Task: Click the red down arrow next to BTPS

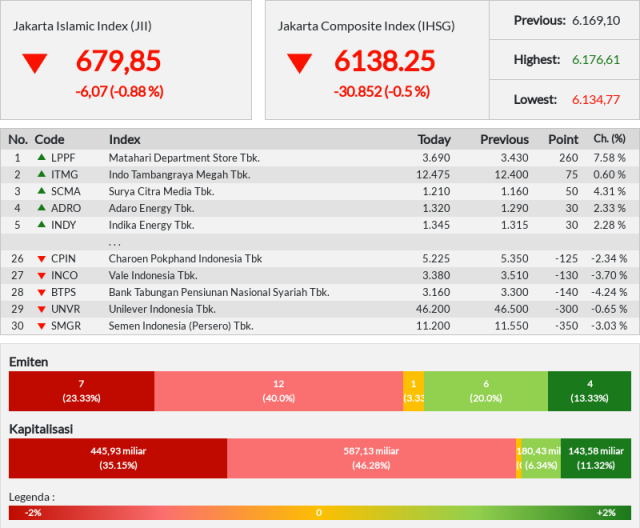Action: (x=41, y=293)
